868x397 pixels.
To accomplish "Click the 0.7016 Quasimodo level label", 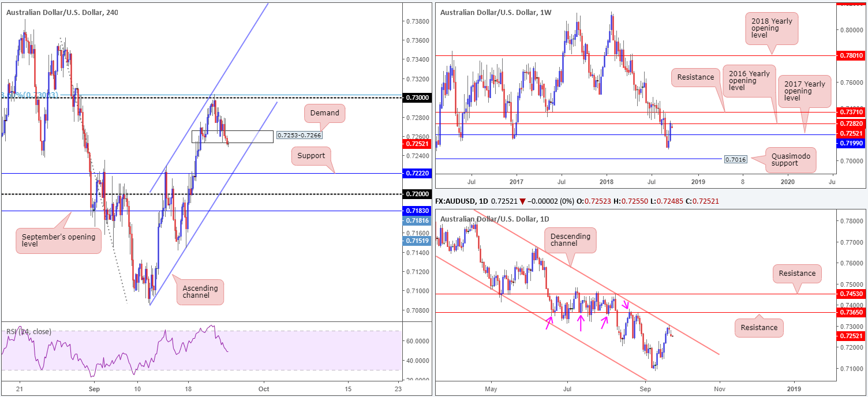I will click(x=735, y=159).
